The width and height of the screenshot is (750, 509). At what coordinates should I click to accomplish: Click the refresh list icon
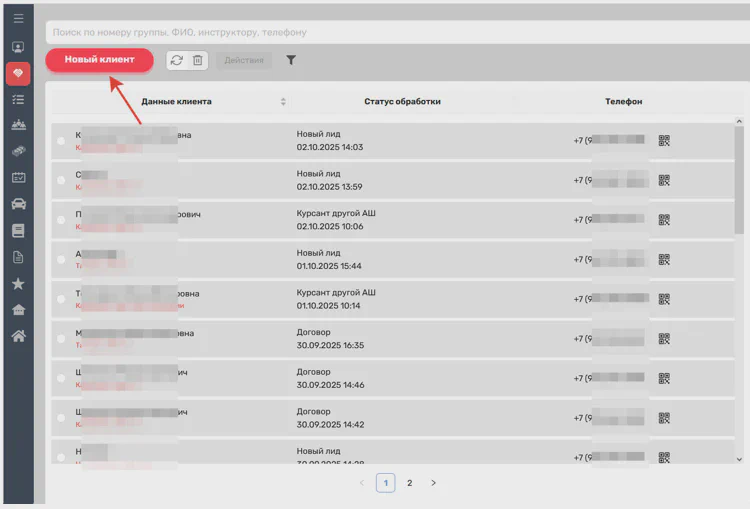[177, 60]
